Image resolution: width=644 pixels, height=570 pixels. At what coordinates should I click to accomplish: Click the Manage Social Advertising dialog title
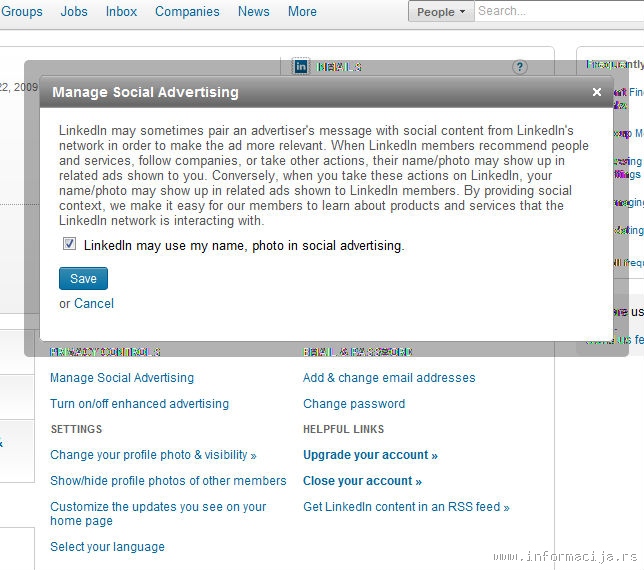tap(145, 92)
